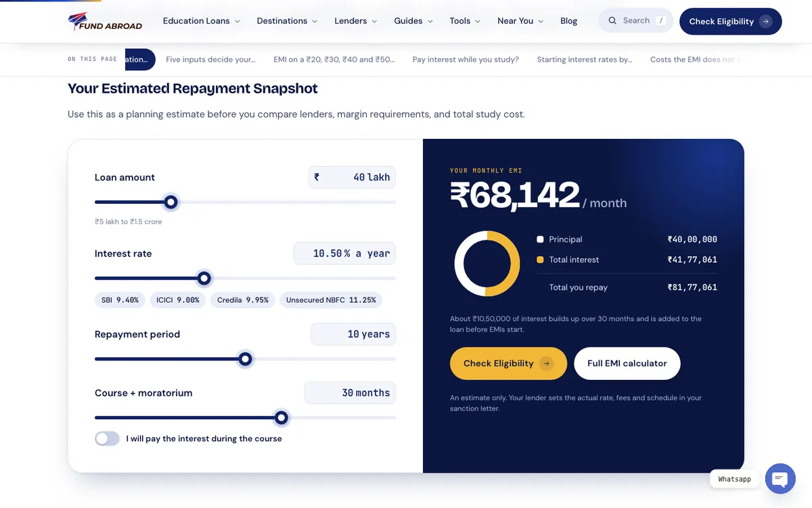Click the white Principal legend square

tap(540, 240)
